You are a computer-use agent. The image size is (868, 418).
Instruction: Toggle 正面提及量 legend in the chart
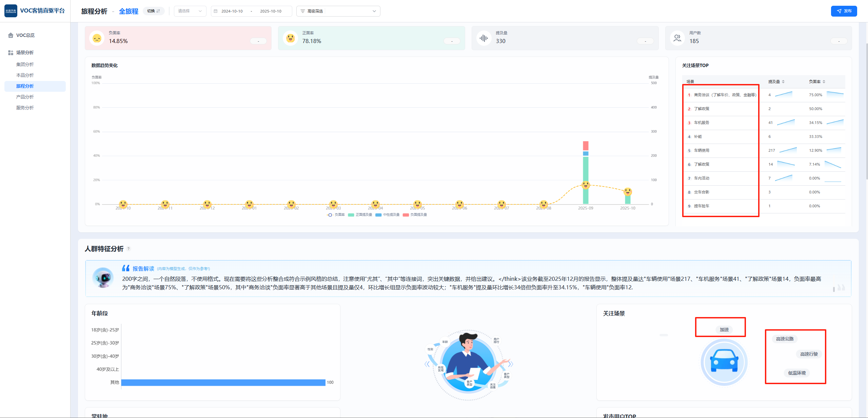pyautogui.click(x=360, y=215)
